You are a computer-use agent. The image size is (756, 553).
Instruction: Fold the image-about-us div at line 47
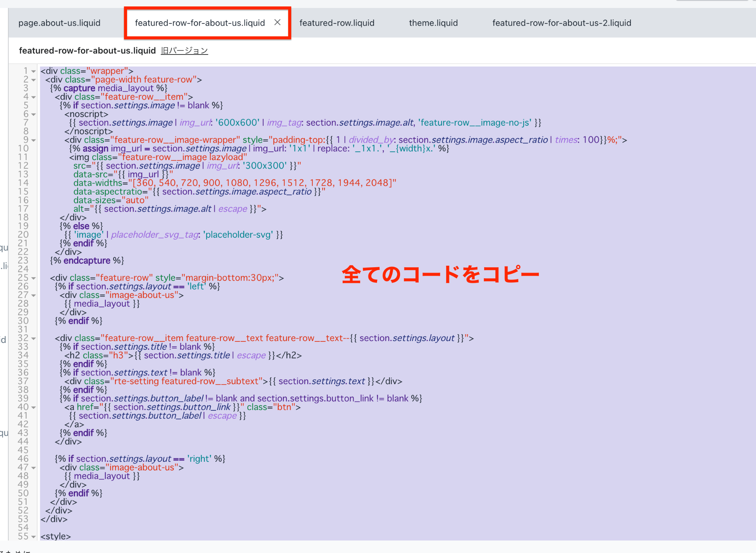pyautogui.click(x=34, y=468)
